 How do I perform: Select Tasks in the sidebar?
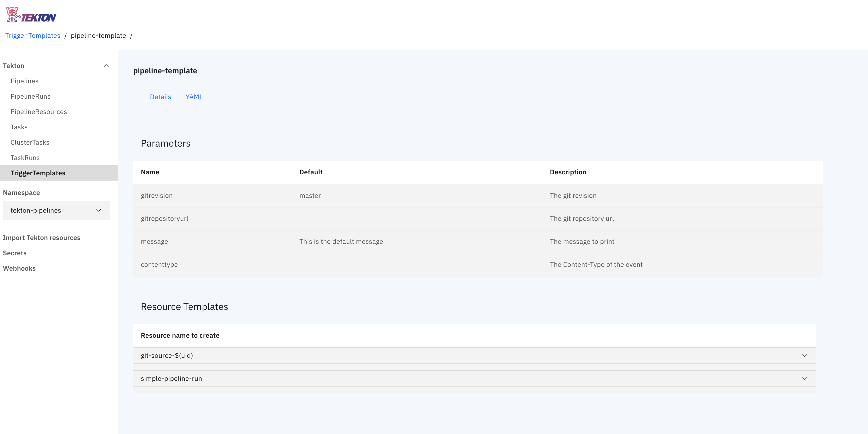click(19, 127)
